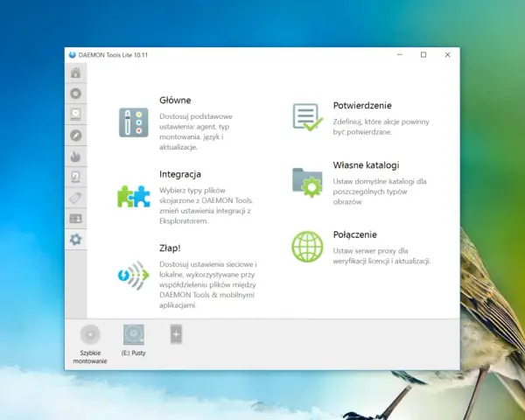Image resolution: width=525 pixels, height=420 pixels.
Task: Click the '(E:) Pusty' label
Action: pyautogui.click(x=134, y=353)
